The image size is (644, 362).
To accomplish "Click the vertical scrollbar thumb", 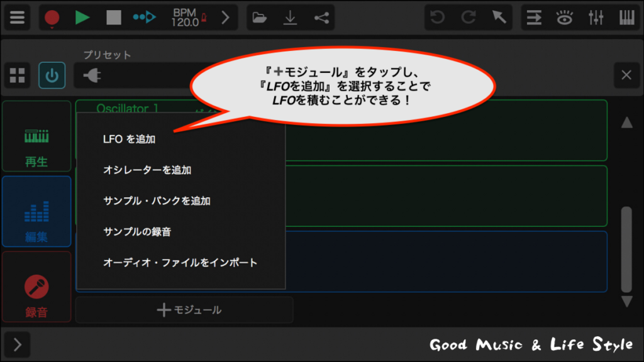I will click(626, 249).
